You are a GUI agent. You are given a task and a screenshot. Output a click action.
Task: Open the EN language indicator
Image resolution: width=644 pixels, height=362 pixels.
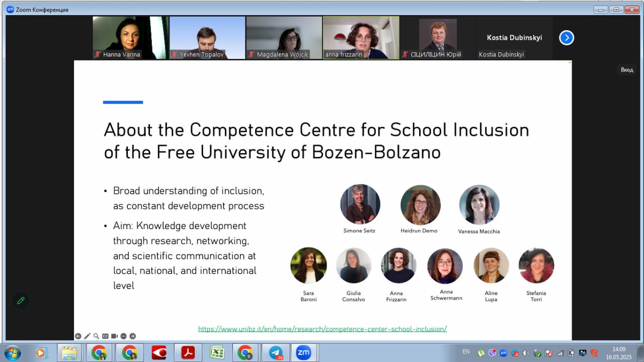coord(466,351)
